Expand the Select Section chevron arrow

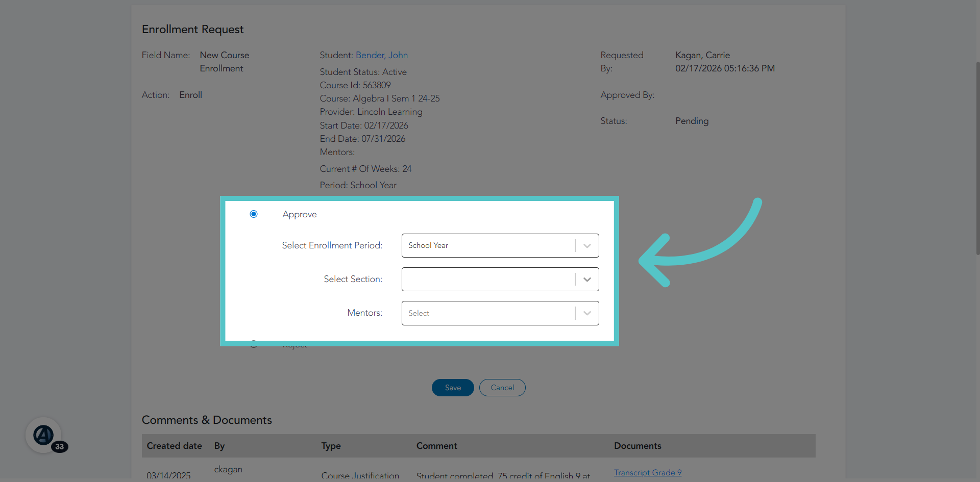click(x=587, y=280)
